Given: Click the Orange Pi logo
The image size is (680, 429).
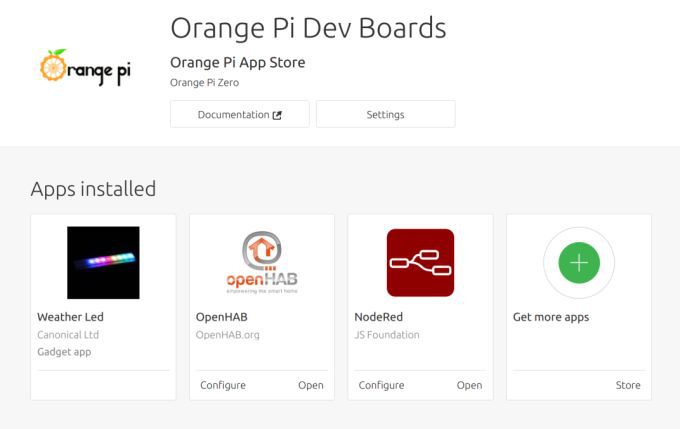Looking at the screenshot, I should click(85, 69).
